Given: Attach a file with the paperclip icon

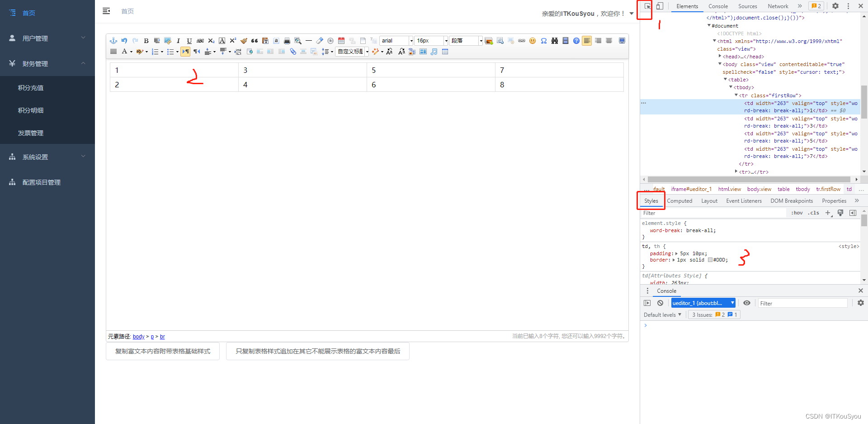Looking at the screenshot, I should click(x=293, y=52).
